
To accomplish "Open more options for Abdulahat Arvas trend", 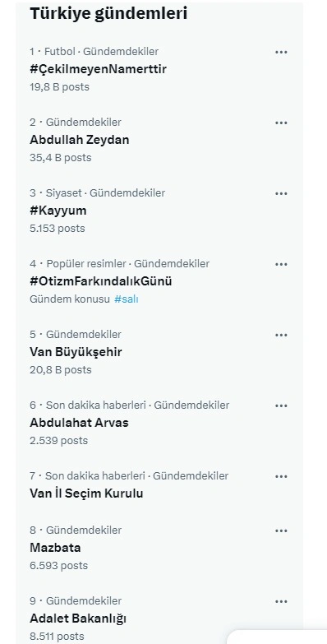I will point(281,405).
